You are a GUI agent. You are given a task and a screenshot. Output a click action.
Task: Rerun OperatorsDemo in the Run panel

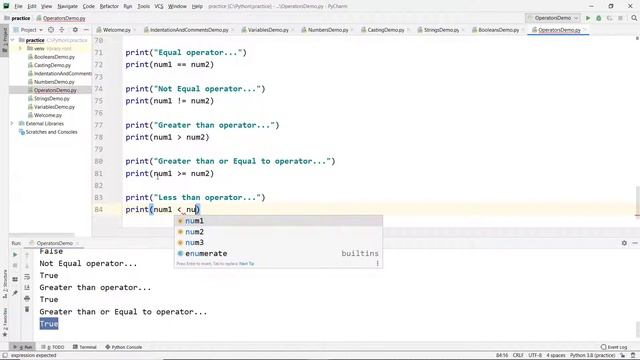click(x=15, y=255)
